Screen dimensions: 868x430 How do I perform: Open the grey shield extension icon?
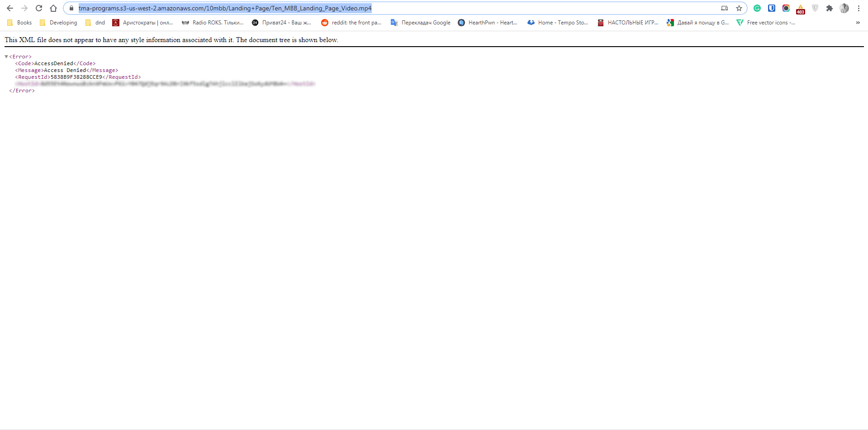click(x=815, y=8)
